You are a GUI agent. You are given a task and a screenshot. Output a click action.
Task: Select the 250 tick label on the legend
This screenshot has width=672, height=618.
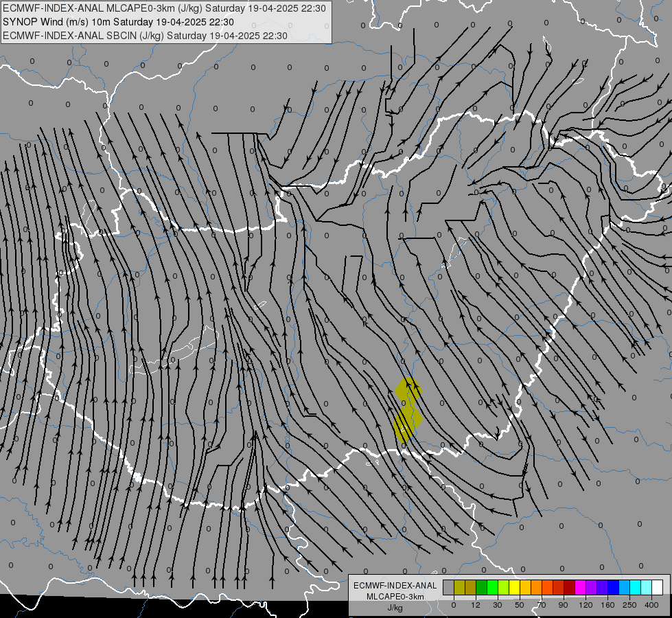click(x=629, y=605)
